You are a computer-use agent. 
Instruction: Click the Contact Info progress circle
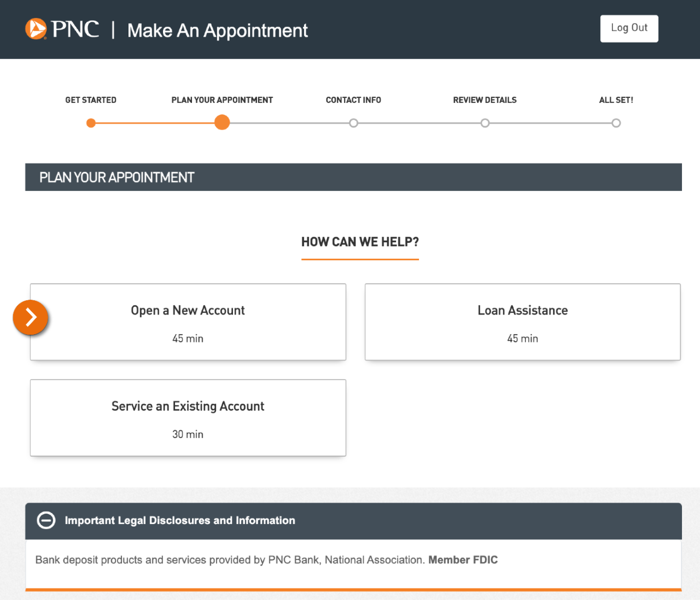pos(353,123)
